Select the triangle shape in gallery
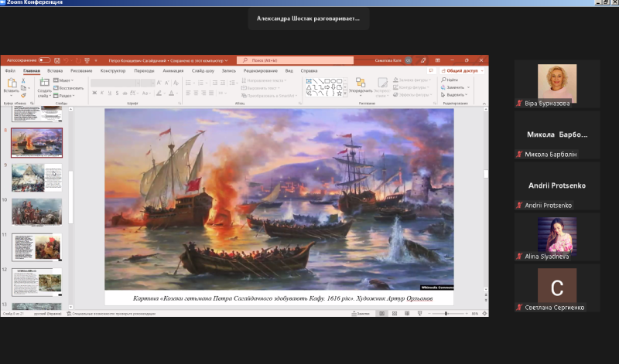 309,87
